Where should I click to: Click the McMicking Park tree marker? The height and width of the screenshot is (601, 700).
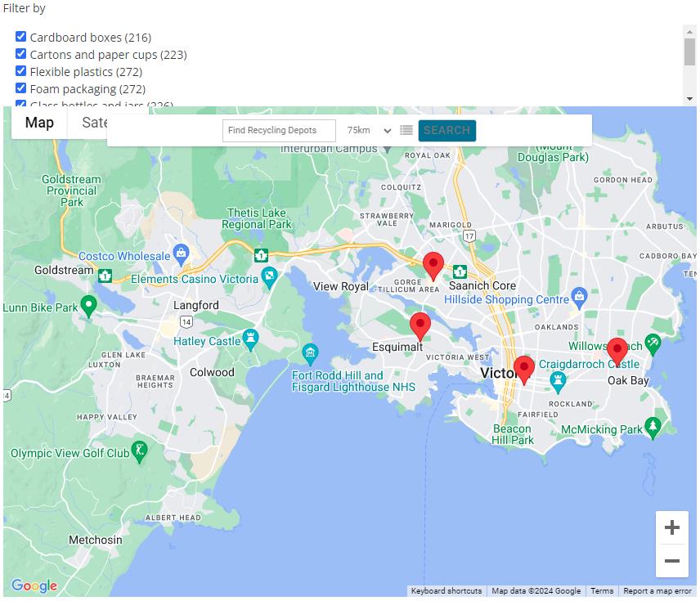[x=653, y=428]
